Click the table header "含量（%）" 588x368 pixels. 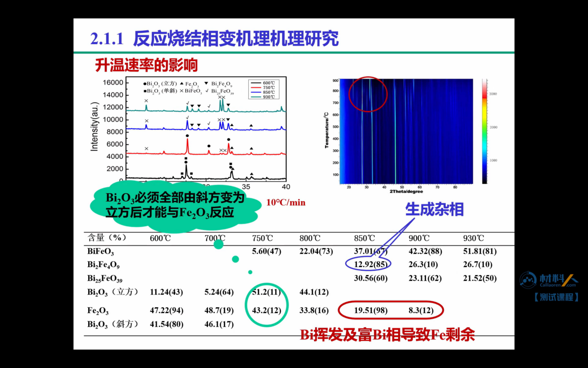(107, 238)
